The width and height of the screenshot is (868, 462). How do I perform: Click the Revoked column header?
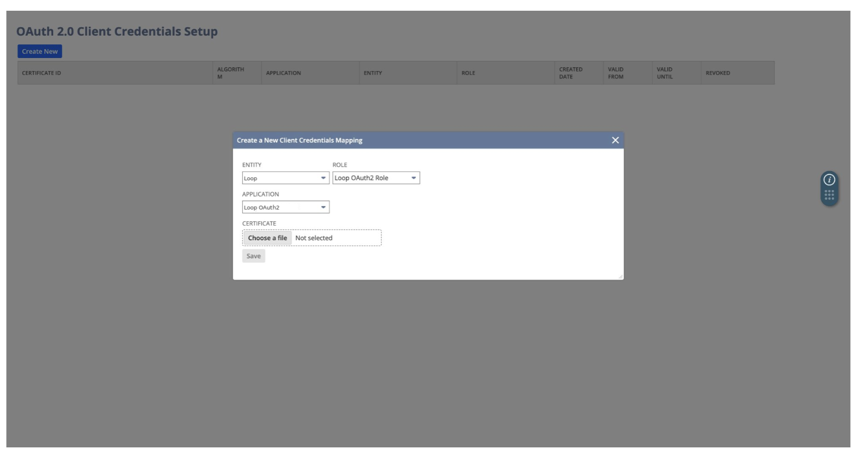[717, 73]
